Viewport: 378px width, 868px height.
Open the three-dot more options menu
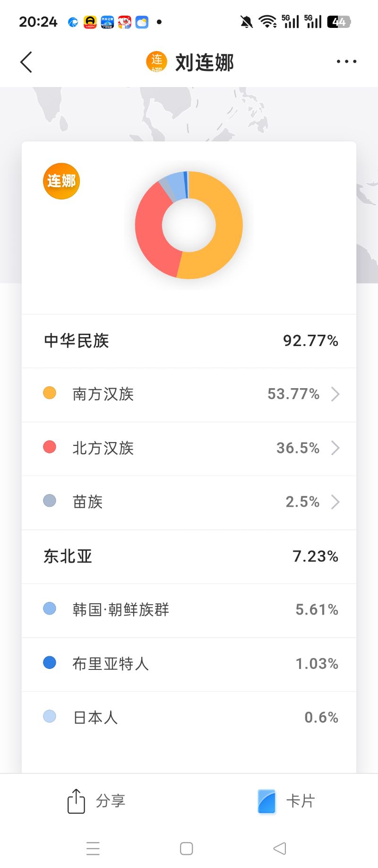pyautogui.click(x=346, y=61)
